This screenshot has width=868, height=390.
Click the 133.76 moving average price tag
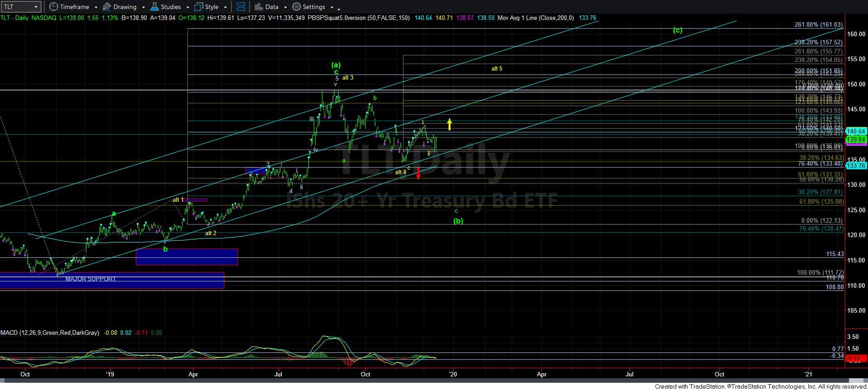[856, 166]
